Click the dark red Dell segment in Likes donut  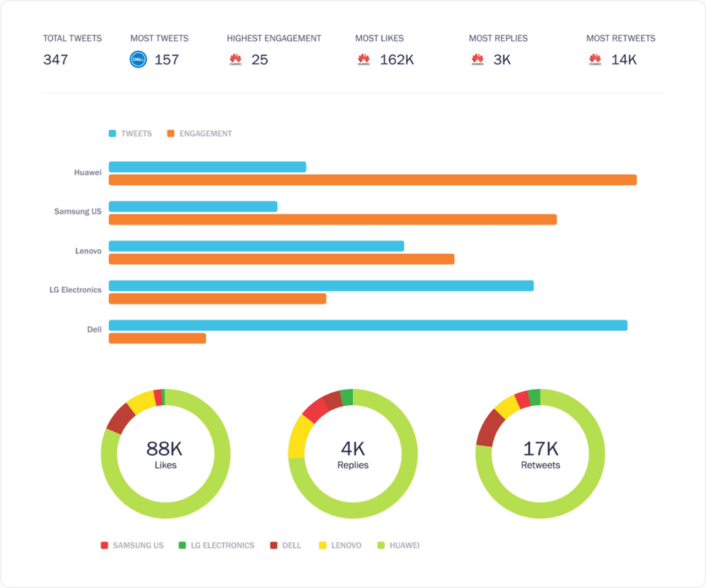120,418
